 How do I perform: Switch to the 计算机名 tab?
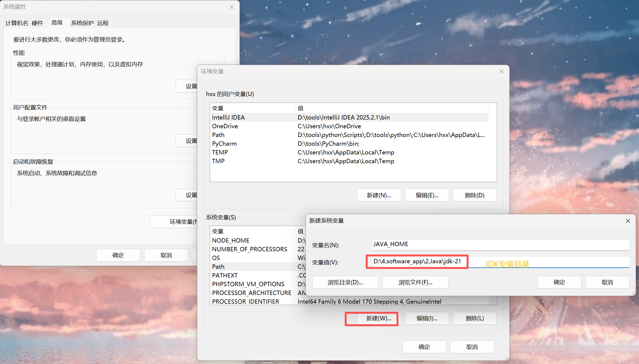(17, 23)
